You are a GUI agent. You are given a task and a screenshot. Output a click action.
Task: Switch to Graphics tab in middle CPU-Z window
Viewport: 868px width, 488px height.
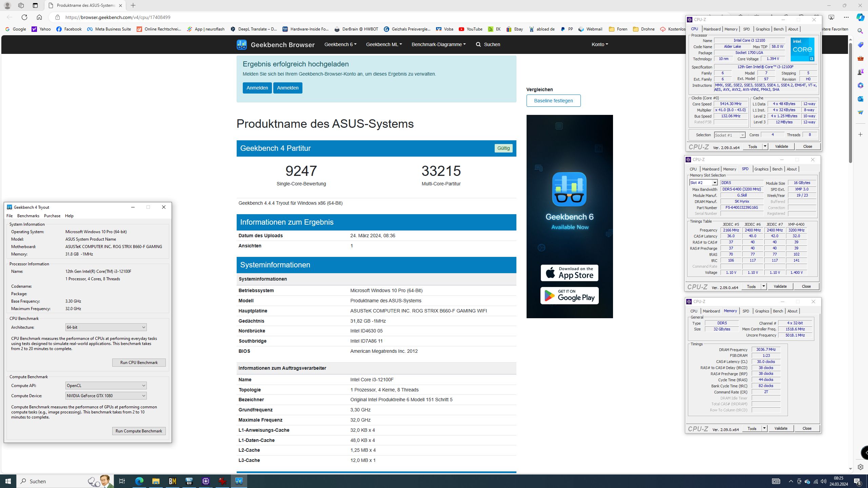click(761, 169)
